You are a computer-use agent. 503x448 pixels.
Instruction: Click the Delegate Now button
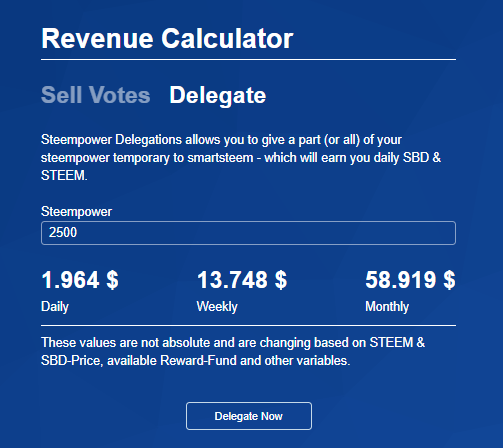tap(249, 416)
